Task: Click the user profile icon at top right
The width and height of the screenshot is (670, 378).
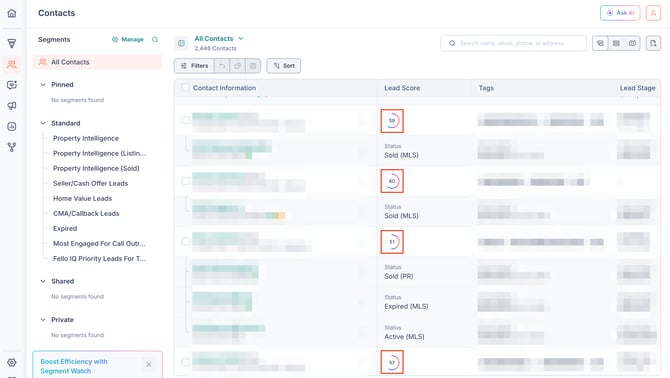Action: [x=653, y=13]
